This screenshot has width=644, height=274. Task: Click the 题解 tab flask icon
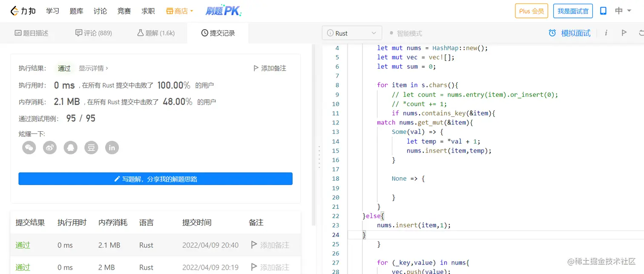pyautogui.click(x=141, y=33)
